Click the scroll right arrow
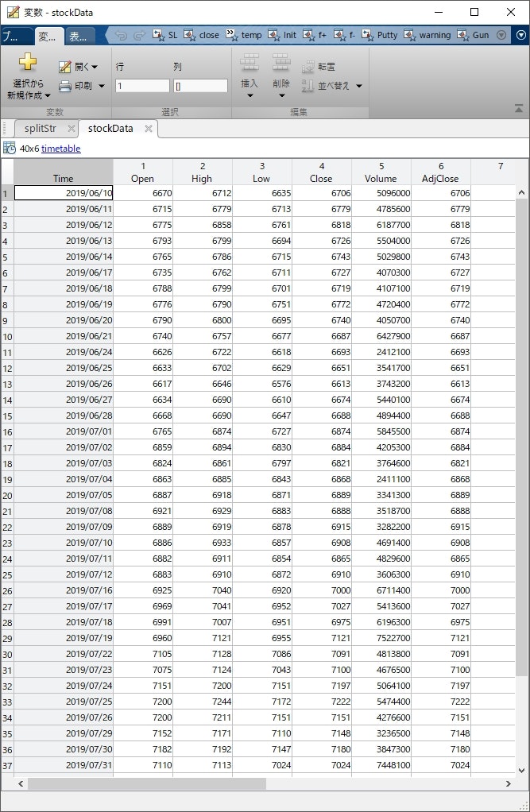Screen dimensions: 530x812 [x=509, y=783]
